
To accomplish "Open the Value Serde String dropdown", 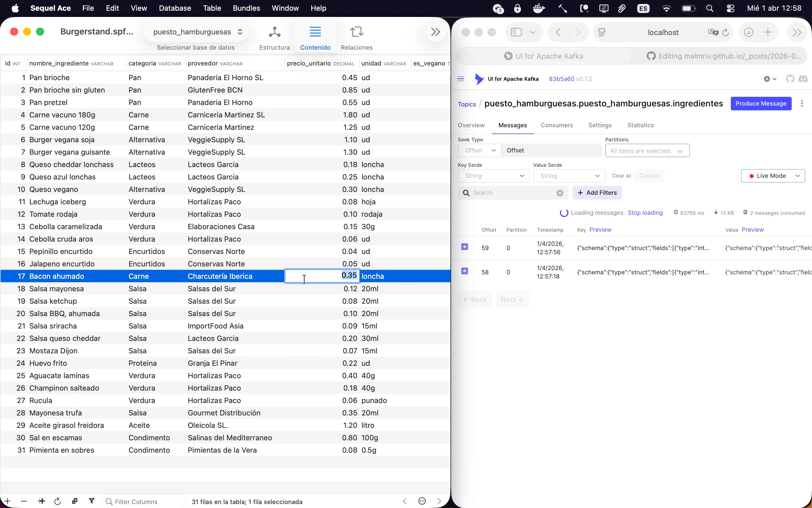I will coord(569,176).
